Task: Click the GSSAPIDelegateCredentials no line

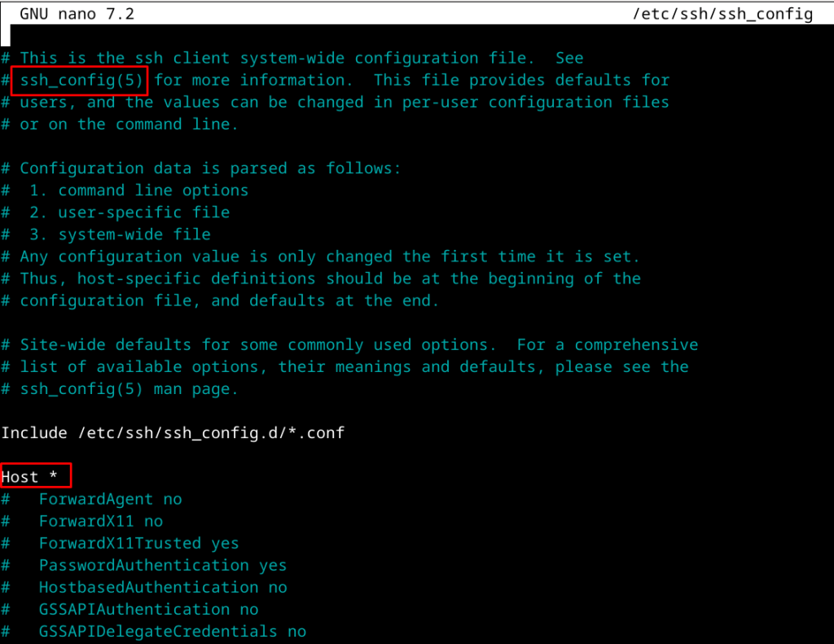Action: 172,631
